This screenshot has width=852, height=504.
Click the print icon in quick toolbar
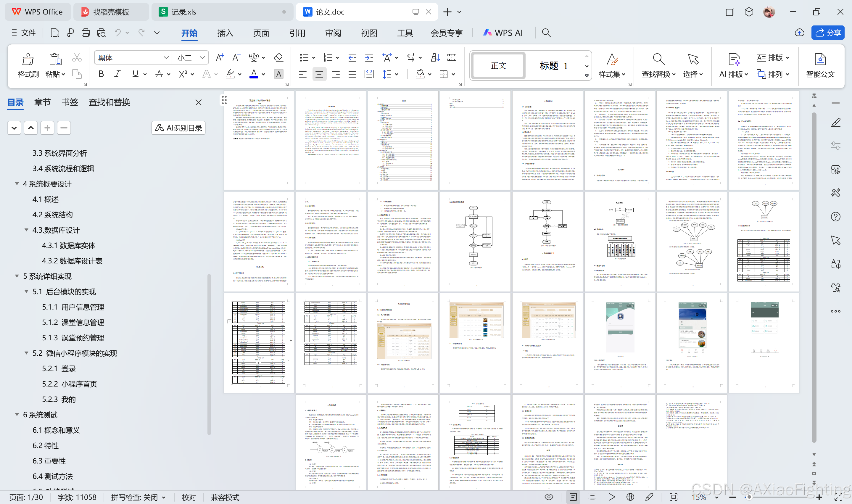click(x=86, y=33)
